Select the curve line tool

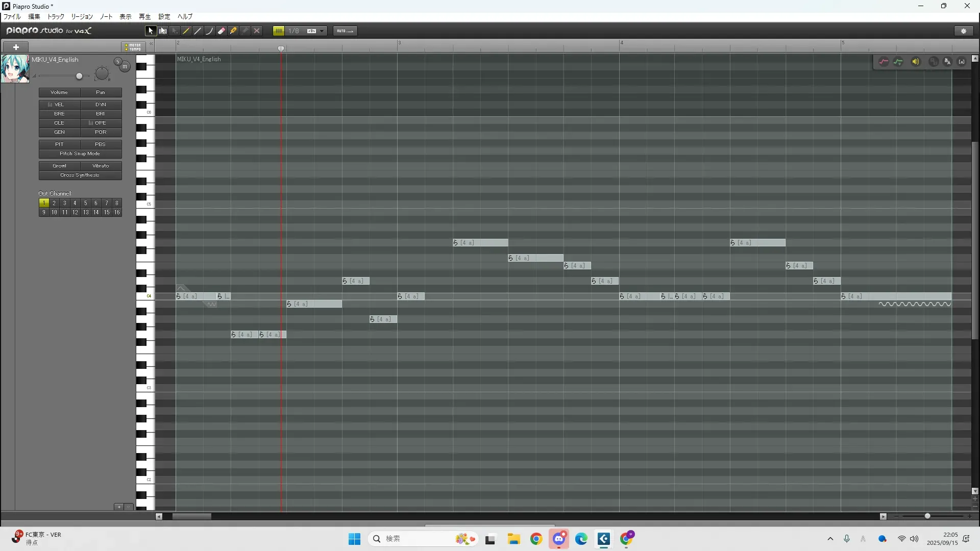[209, 31]
